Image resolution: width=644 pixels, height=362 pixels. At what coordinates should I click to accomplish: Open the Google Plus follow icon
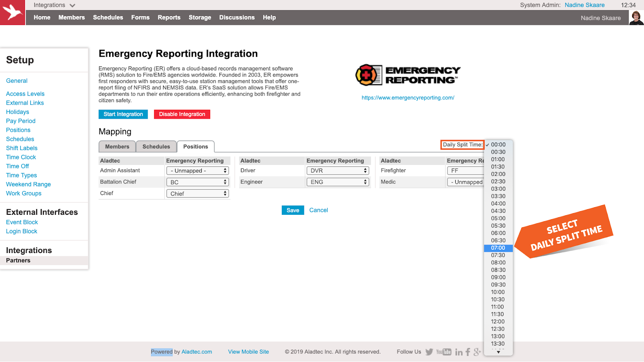point(477,352)
